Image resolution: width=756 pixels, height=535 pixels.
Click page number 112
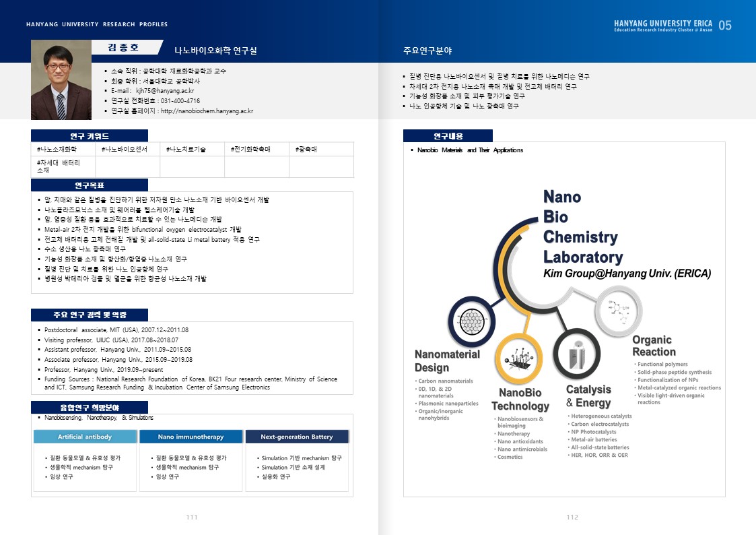(572, 517)
